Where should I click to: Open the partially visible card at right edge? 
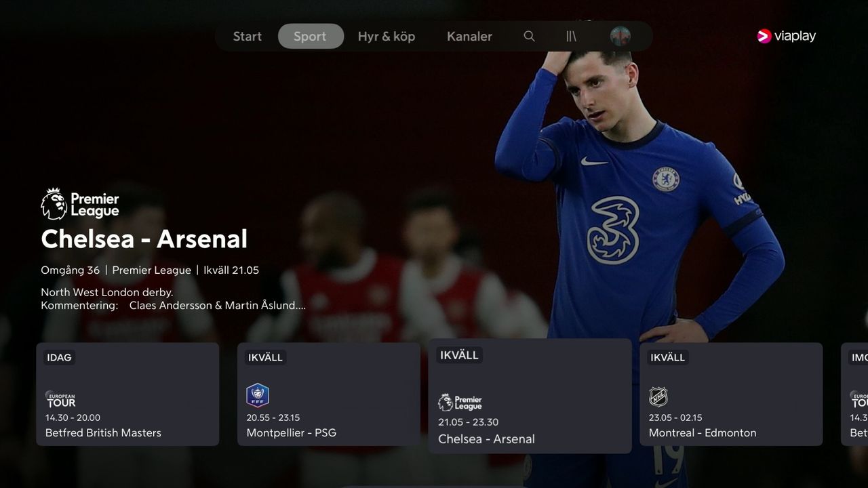pos(856,394)
